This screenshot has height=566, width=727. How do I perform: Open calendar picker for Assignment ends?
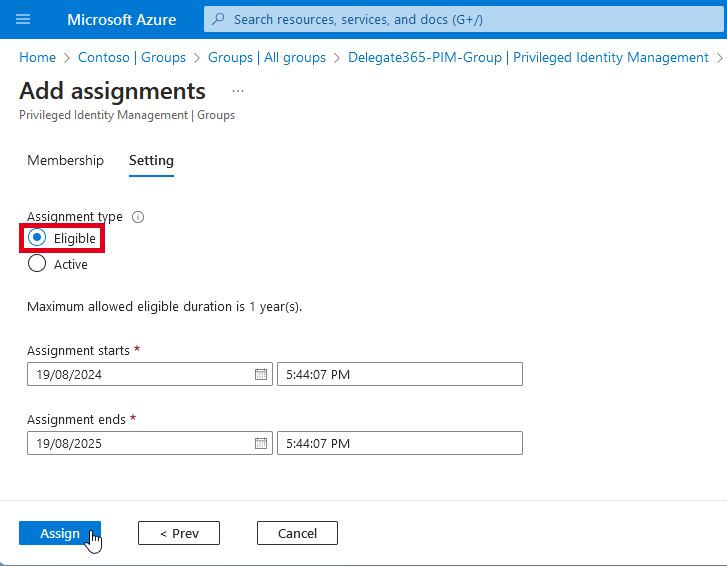(x=261, y=443)
